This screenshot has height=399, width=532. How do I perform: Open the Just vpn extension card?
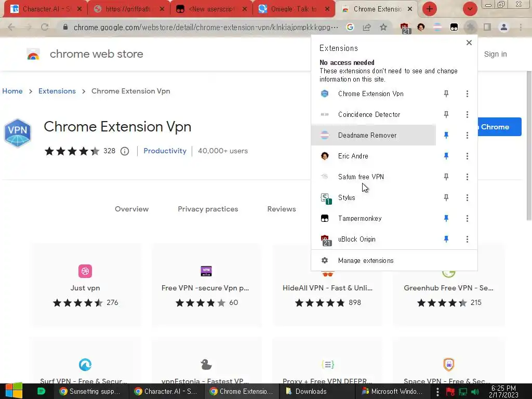pyautogui.click(x=85, y=285)
